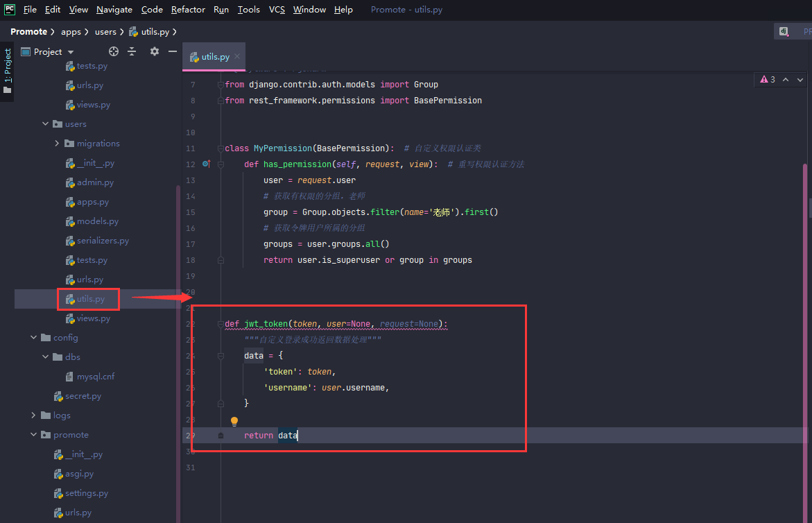The image size is (812, 523).
Task: Click the locate/select opened file crosshair icon
Action: [114, 51]
